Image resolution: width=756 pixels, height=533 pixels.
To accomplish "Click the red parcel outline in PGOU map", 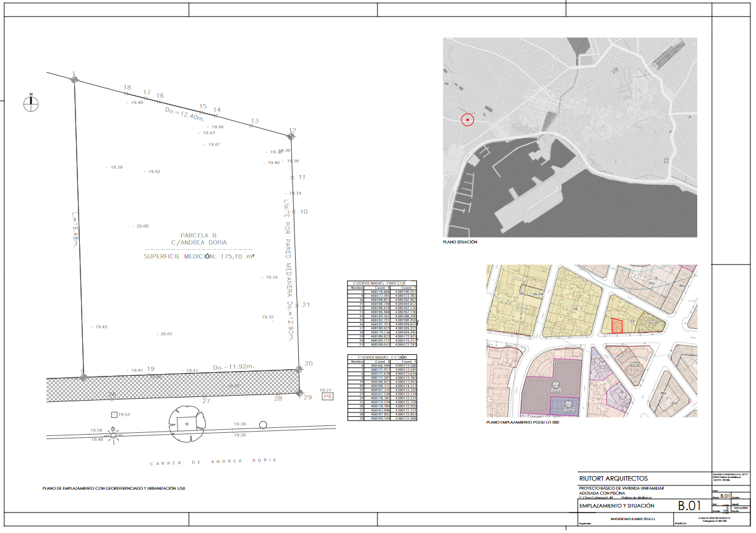I will (x=616, y=325).
